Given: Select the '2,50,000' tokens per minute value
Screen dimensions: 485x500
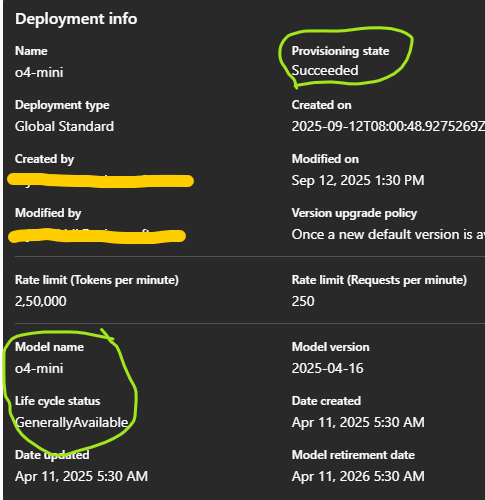Looking at the screenshot, I should pyautogui.click(x=41, y=301).
